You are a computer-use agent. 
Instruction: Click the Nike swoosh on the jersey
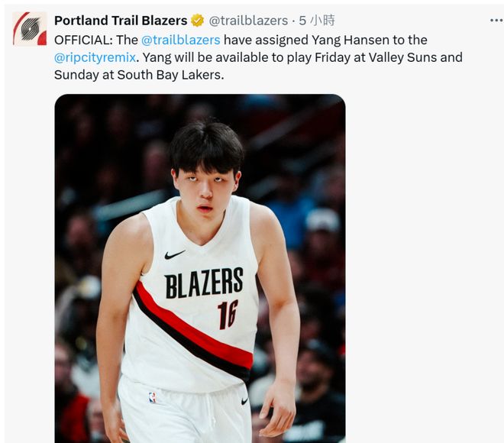pyautogui.click(x=175, y=254)
